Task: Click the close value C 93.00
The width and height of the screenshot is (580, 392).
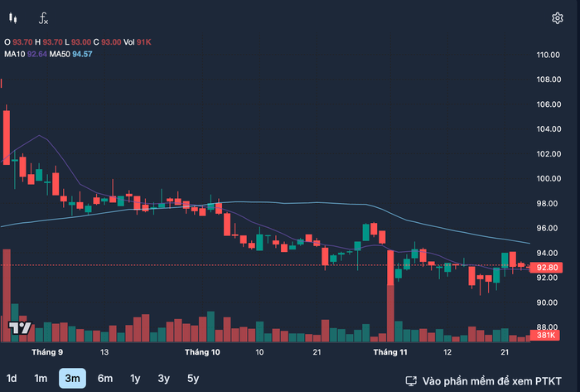Action: 107,42
